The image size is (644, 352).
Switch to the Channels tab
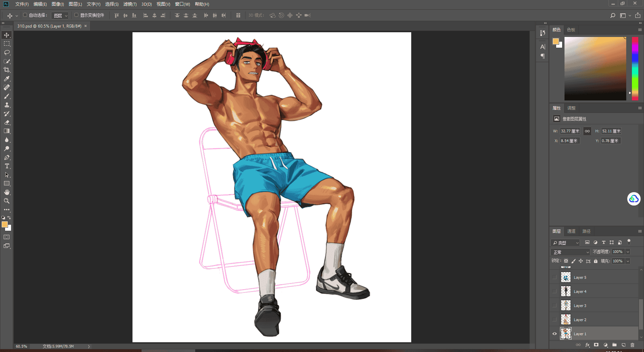tap(571, 231)
